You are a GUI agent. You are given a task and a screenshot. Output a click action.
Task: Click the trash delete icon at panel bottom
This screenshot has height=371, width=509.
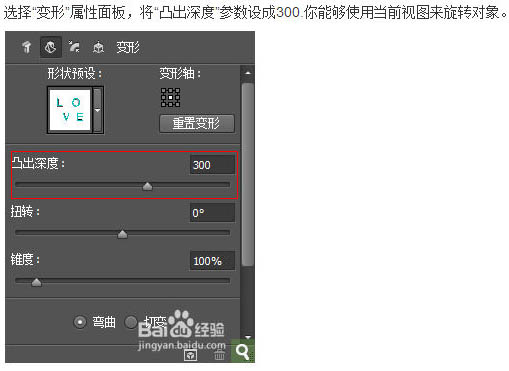219,355
